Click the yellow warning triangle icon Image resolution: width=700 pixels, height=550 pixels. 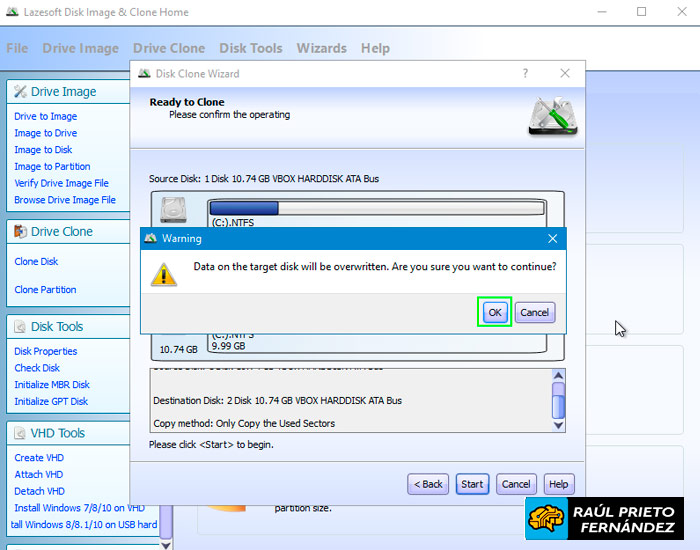[x=163, y=274]
